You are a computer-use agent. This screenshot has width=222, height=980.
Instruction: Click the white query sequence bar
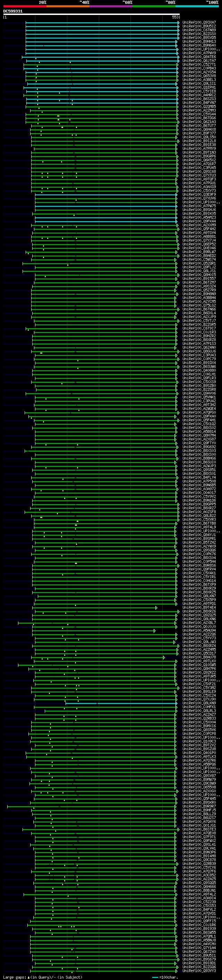tap(92, 15)
